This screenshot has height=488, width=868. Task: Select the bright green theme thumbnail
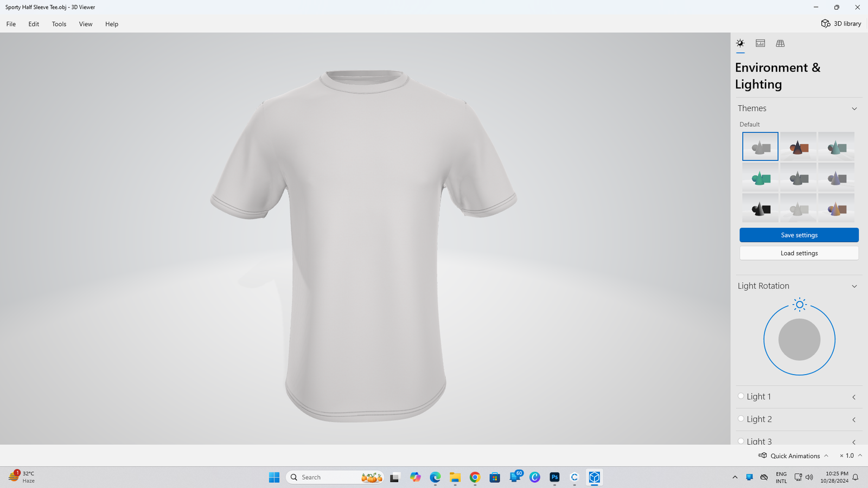[x=760, y=177]
